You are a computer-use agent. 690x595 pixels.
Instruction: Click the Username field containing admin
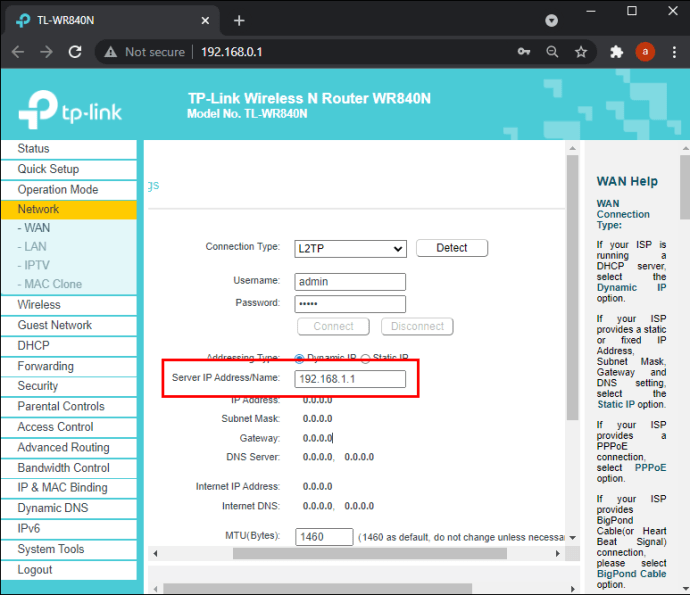(x=350, y=282)
